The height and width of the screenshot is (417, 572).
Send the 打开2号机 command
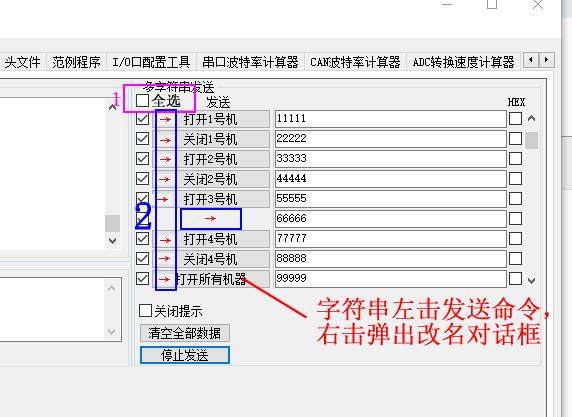point(211,159)
